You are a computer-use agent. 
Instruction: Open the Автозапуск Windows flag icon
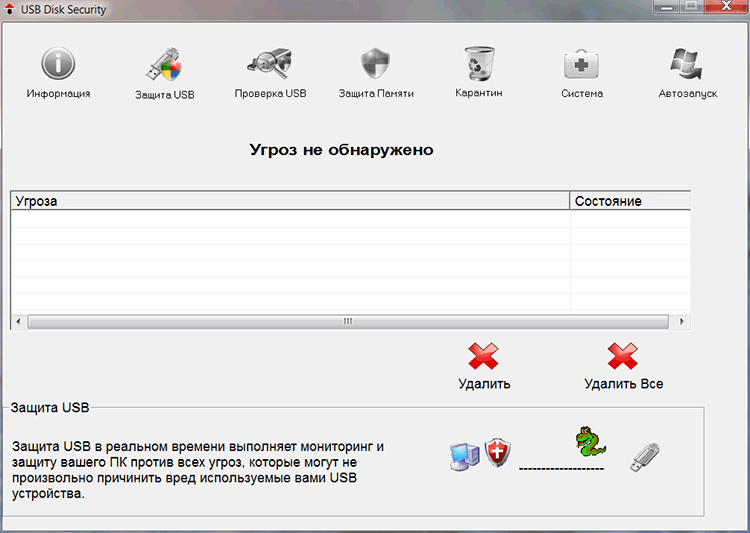point(687,64)
